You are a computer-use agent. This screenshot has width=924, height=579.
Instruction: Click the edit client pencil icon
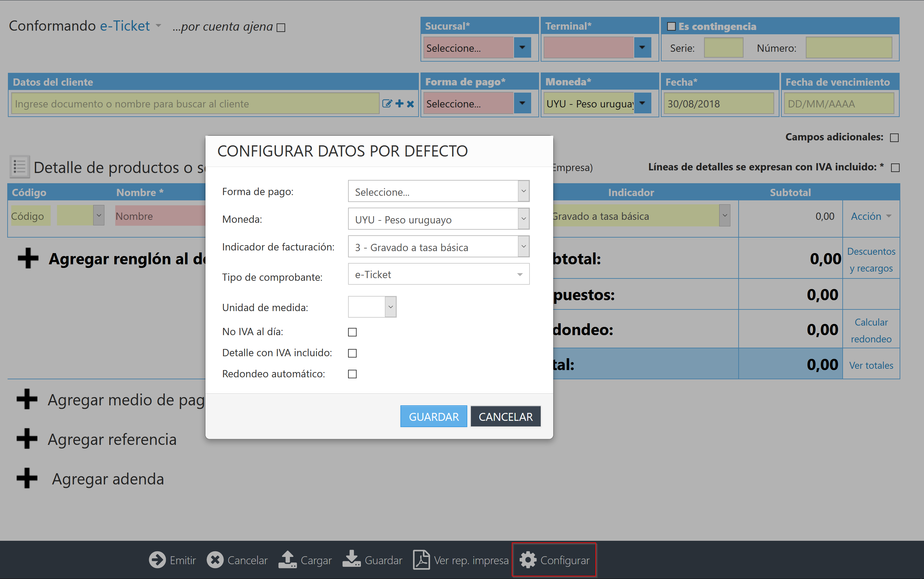(x=388, y=103)
